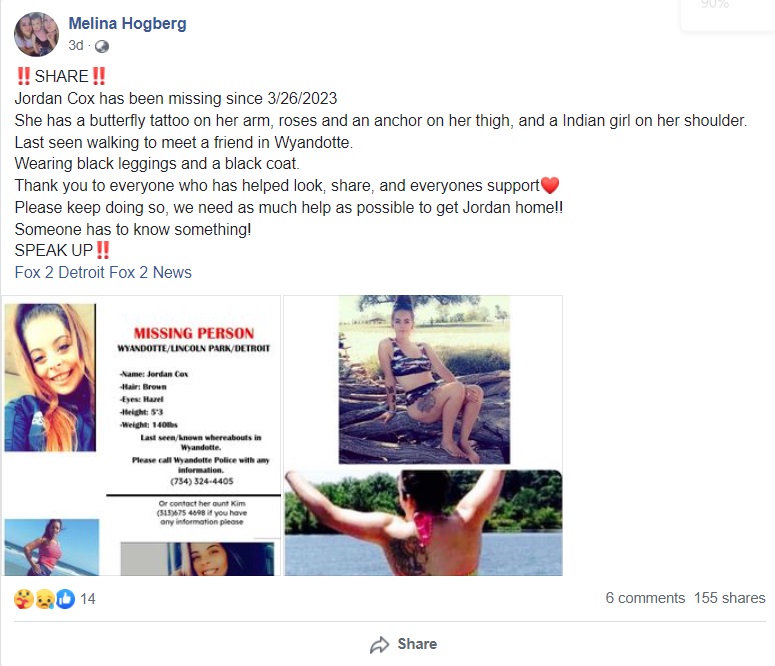
Task: Click the 3d post timestamp
Action: 76,45
